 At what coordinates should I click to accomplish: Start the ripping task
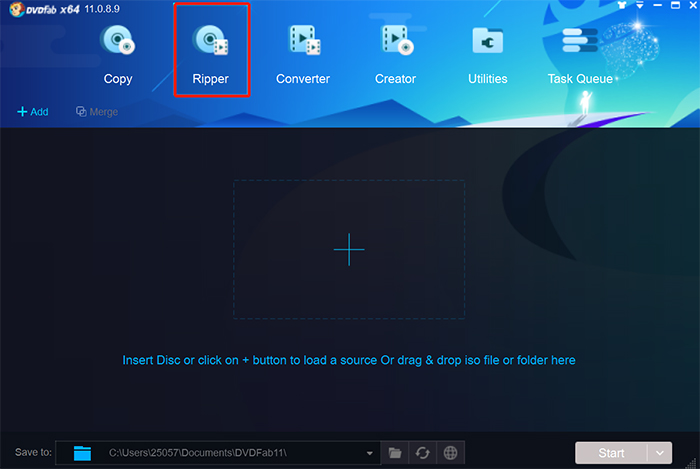click(611, 453)
